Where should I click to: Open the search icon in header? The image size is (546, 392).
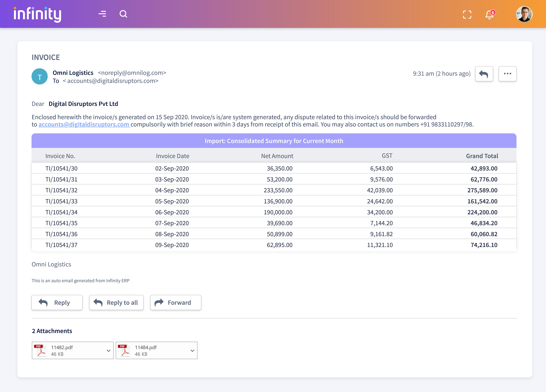point(123,14)
